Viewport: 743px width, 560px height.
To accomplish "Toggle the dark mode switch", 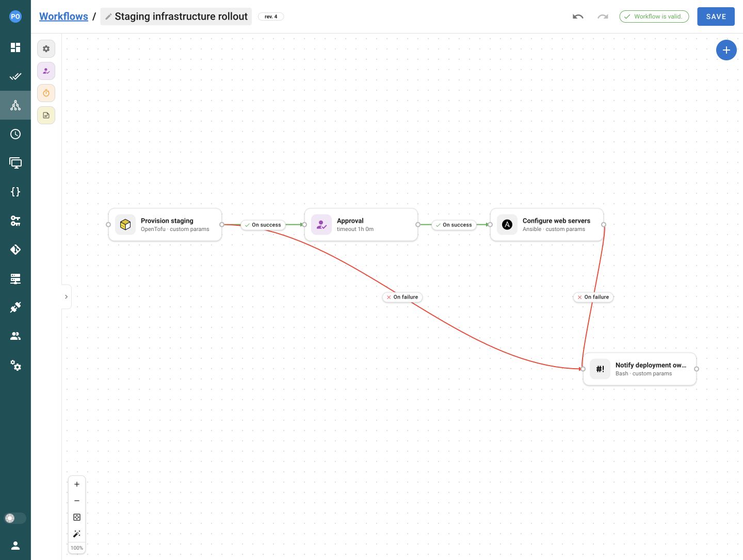I will point(15,518).
